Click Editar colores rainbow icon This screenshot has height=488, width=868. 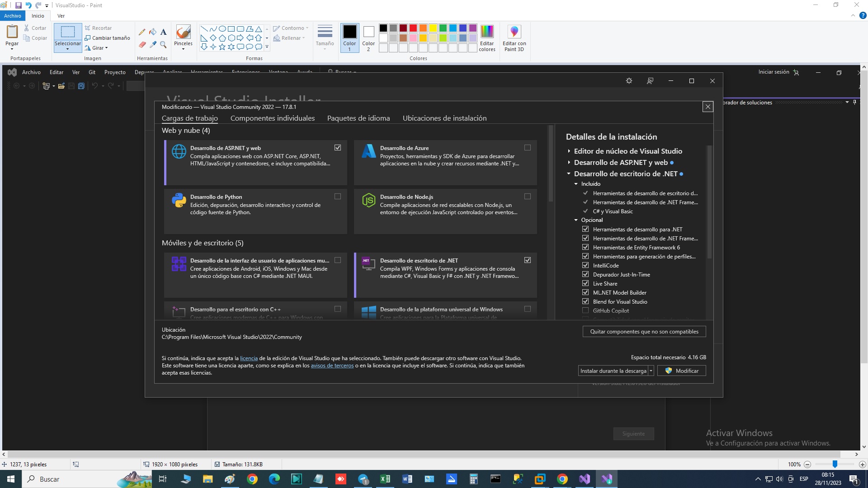tap(487, 38)
